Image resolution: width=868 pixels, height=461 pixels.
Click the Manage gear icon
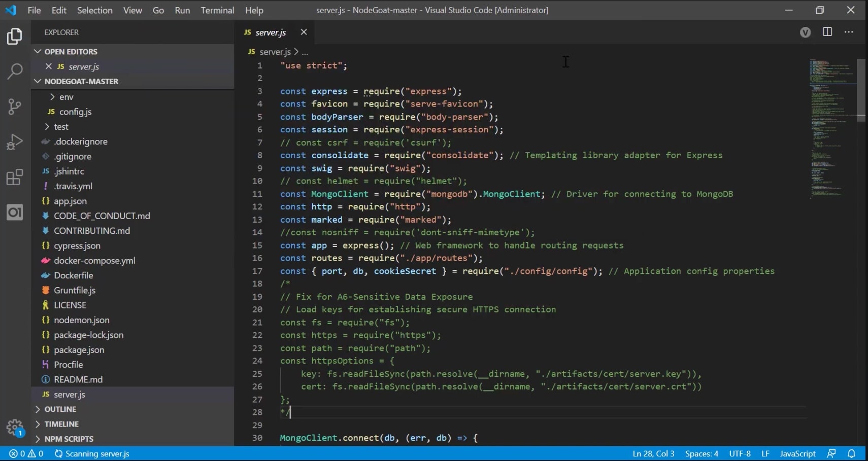click(x=15, y=427)
